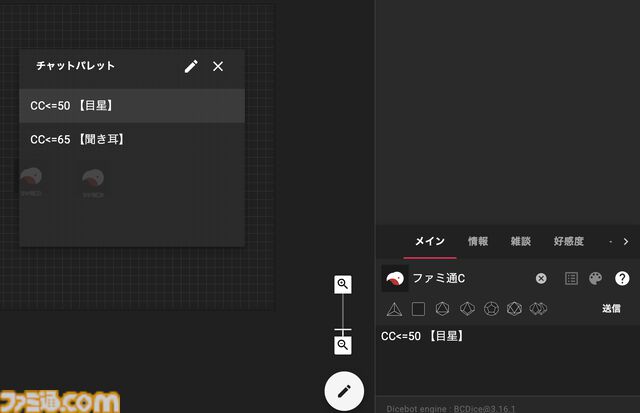Close the チャットパレット panel
This screenshot has height=413, width=640.
[218, 66]
